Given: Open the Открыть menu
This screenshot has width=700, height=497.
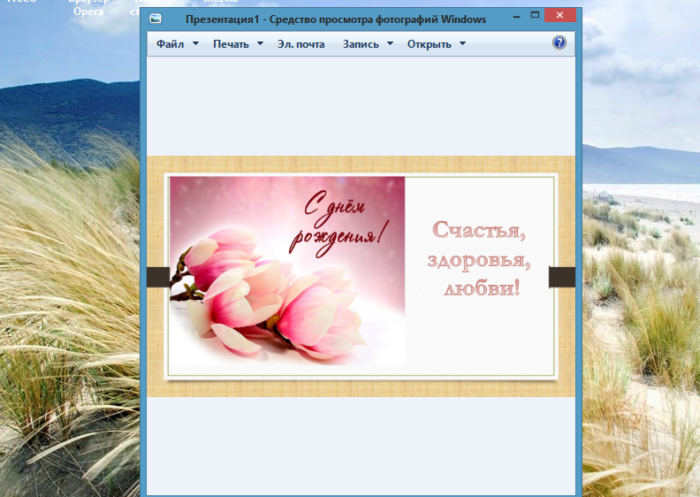Looking at the screenshot, I should (429, 44).
